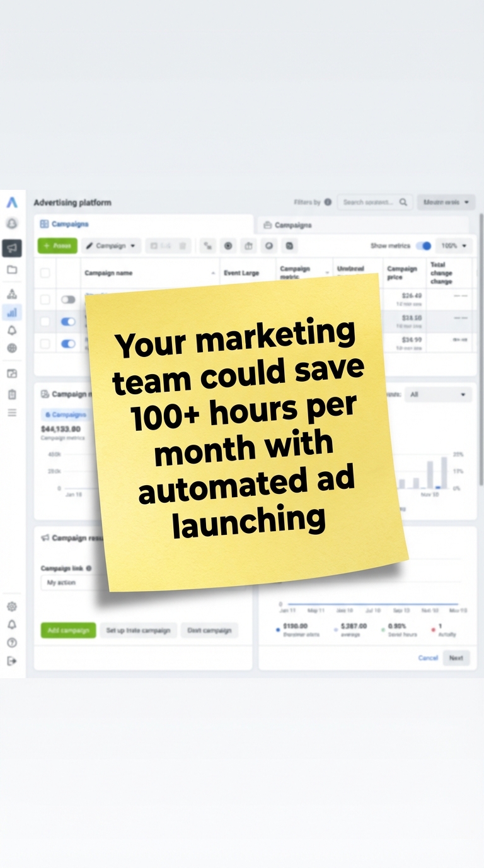This screenshot has width=484, height=868.
Task: Open the Campaign pencil dropdown in toolbar
Action: pyautogui.click(x=111, y=246)
